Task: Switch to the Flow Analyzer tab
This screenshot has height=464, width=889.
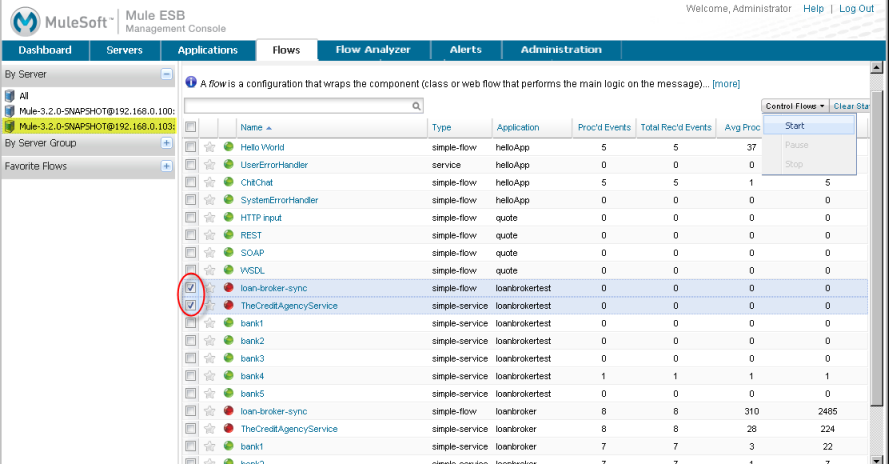Action: coord(373,50)
